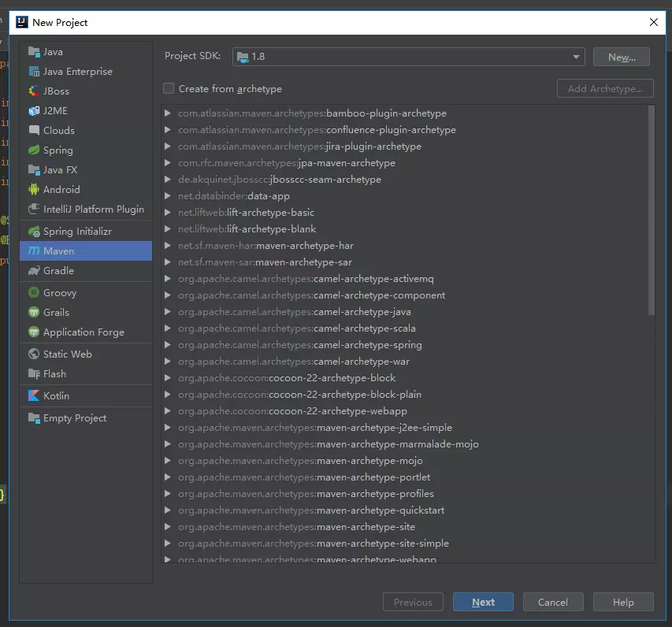Click the IntelliJ IDEA logo in title bar
The image size is (672, 627).
pos(22,22)
